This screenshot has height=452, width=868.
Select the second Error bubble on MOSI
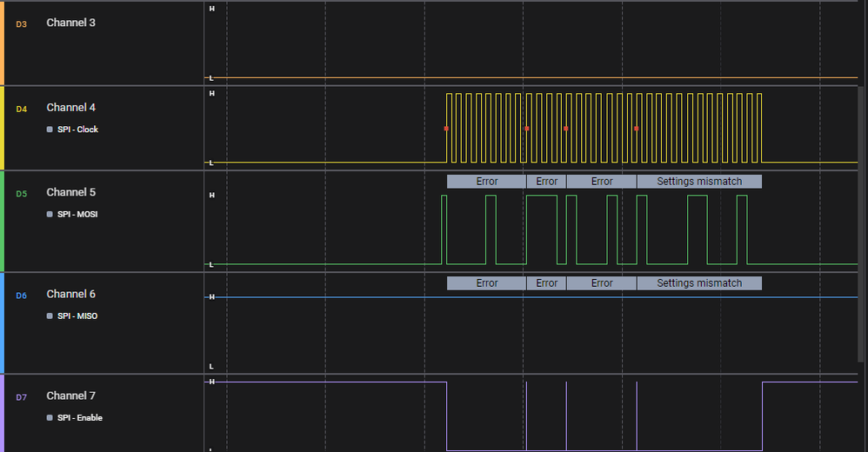[x=546, y=182]
